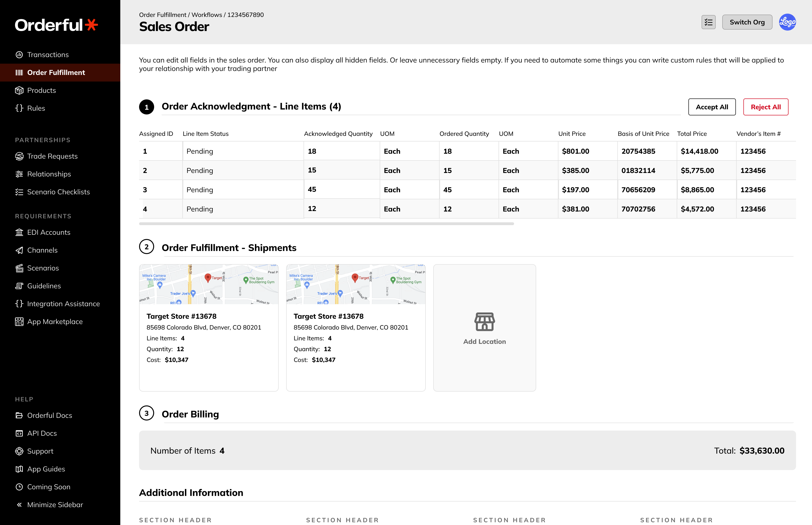Click the Switch Org button
The width and height of the screenshot is (812, 525).
(747, 22)
